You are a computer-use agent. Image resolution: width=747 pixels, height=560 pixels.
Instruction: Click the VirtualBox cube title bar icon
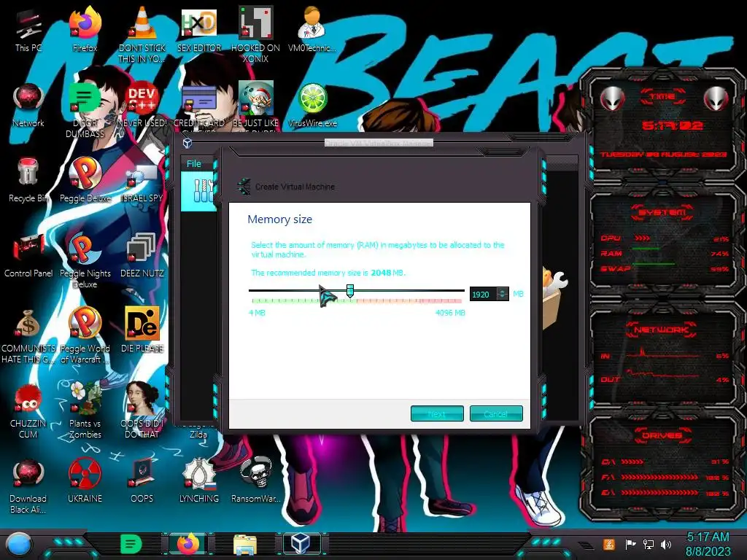click(x=187, y=143)
